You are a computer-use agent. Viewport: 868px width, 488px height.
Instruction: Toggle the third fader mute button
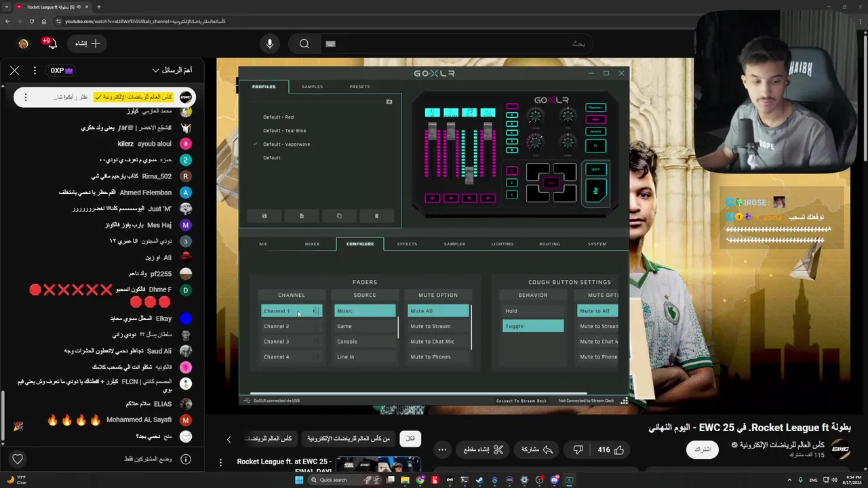click(x=469, y=198)
